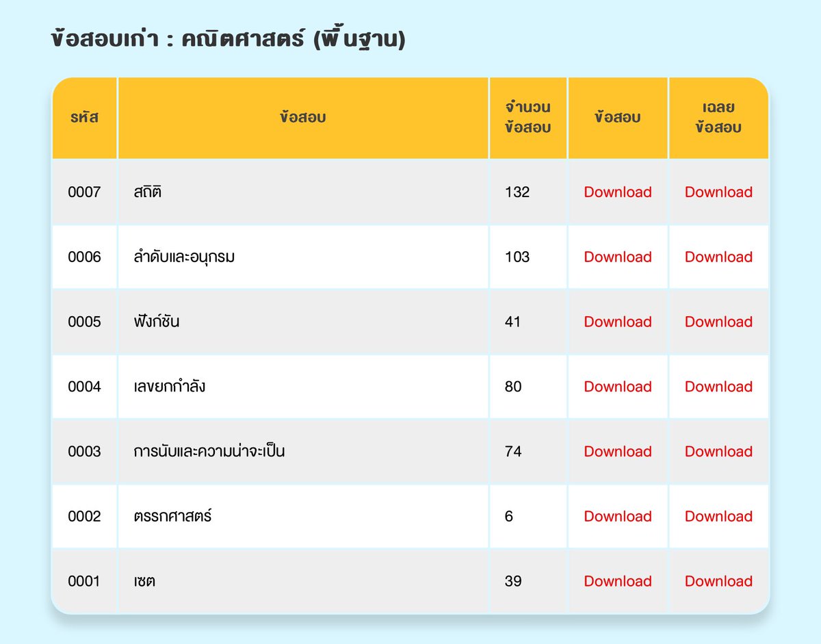The width and height of the screenshot is (821, 644).
Task: Download answer key for ตรรกศาสตร์
Action: point(718,517)
